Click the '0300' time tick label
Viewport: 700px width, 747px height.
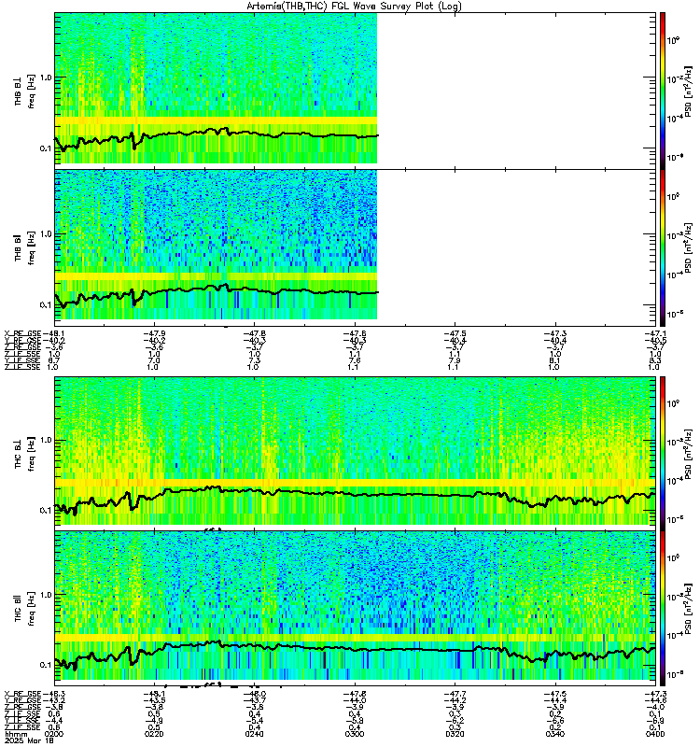tap(355, 734)
